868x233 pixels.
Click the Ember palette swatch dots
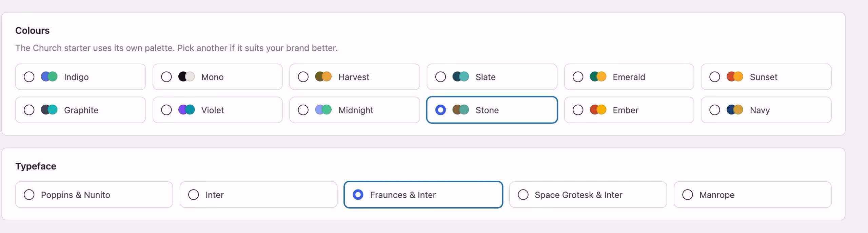[x=598, y=110]
